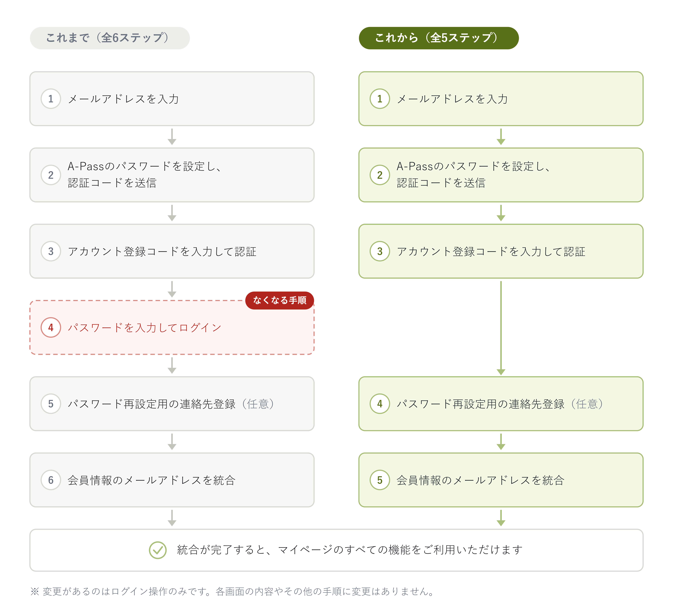Click the gray number 2 circle, old flow
This screenshot has width=673, height=616.
(x=51, y=175)
